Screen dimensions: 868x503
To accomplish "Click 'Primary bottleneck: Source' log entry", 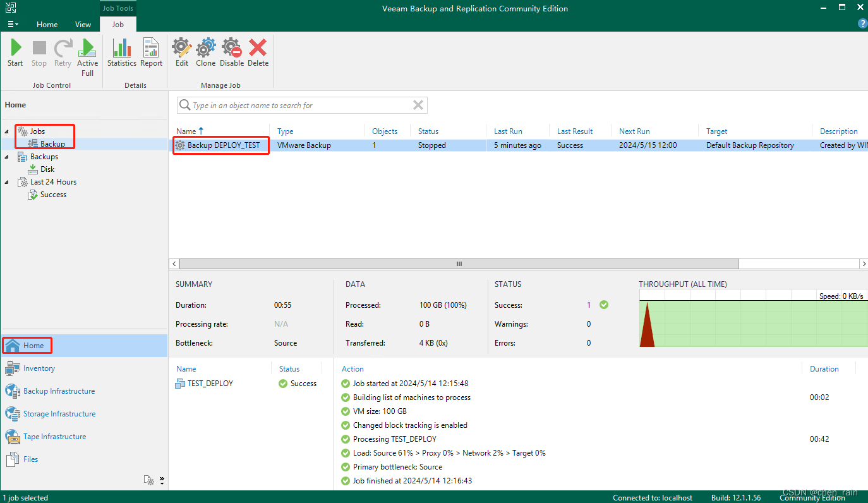I will (x=397, y=467).
